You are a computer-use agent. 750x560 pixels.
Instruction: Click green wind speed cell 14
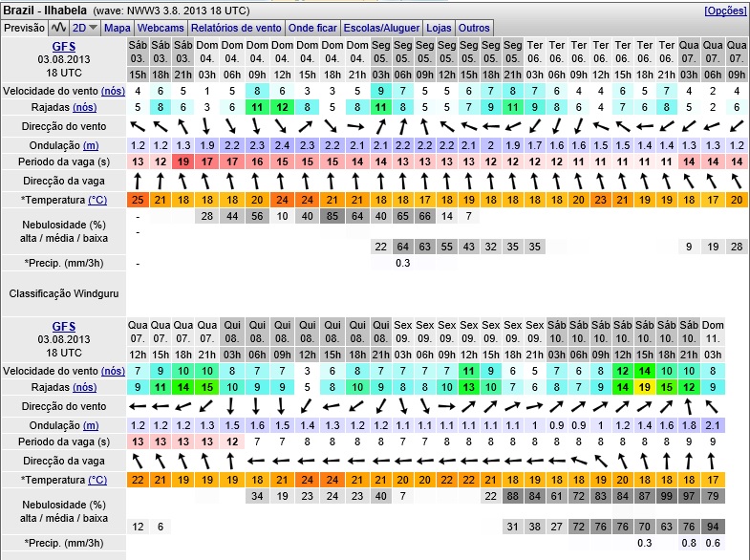tap(644, 371)
